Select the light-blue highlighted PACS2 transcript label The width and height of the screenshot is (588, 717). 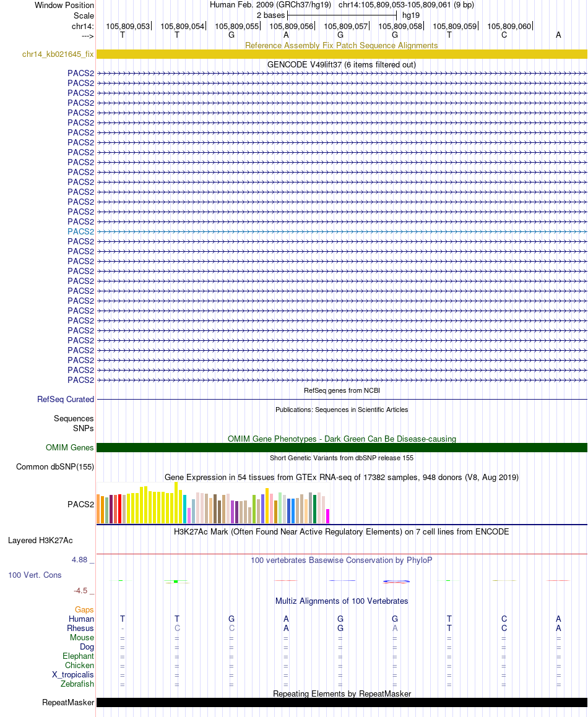click(80, 231)
